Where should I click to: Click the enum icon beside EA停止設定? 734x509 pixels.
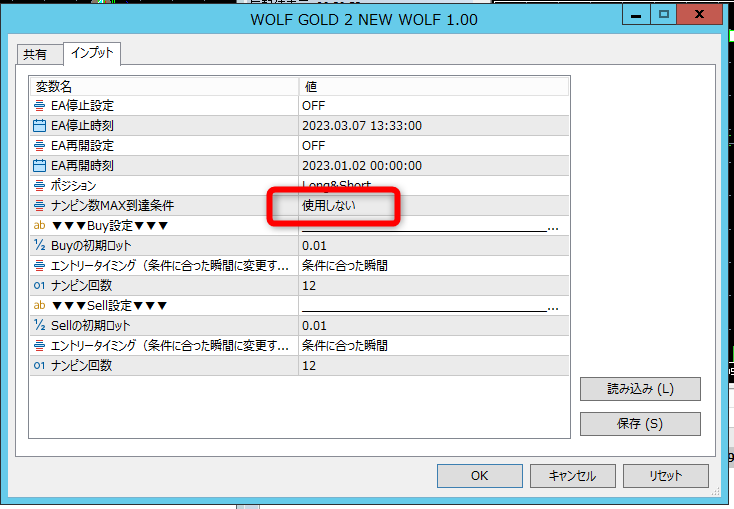tap(40, 106)
